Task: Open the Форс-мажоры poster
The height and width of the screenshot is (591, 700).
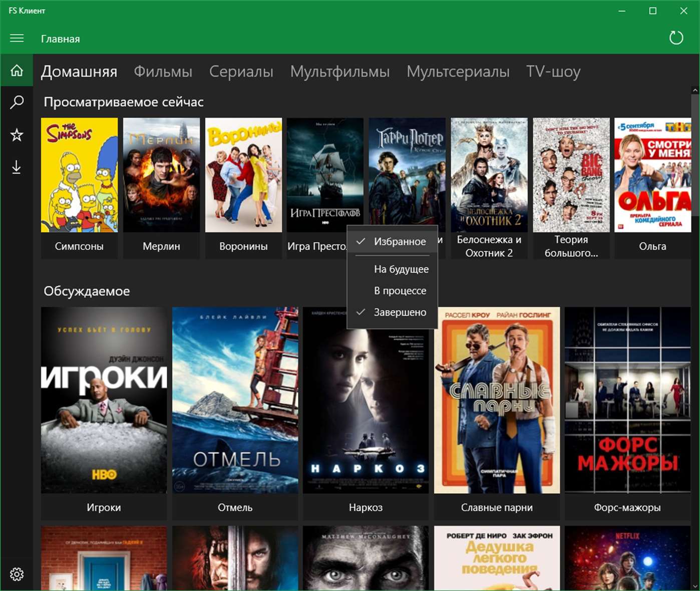Action: pos(627,400)
